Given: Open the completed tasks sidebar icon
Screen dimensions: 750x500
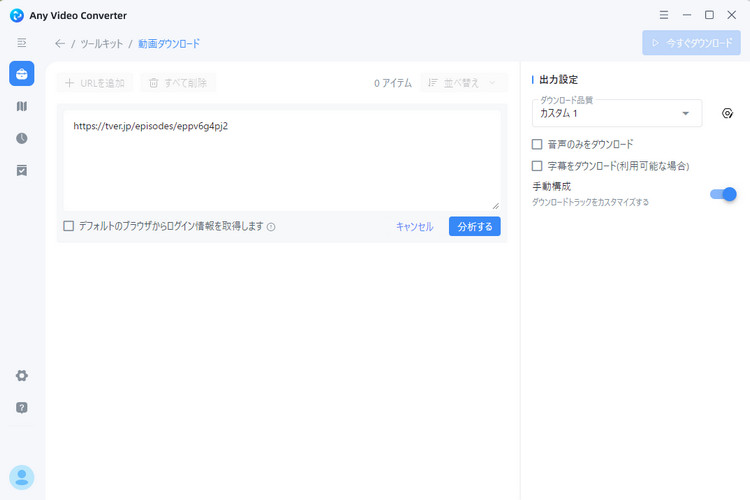Looking at the screenshot, I should (22, 170).
